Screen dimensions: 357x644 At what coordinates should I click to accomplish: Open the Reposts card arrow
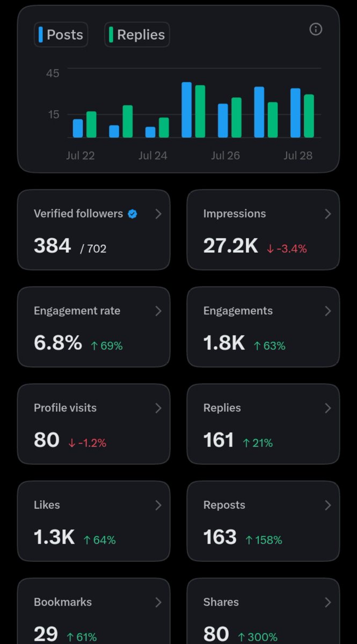pos(328,506)
